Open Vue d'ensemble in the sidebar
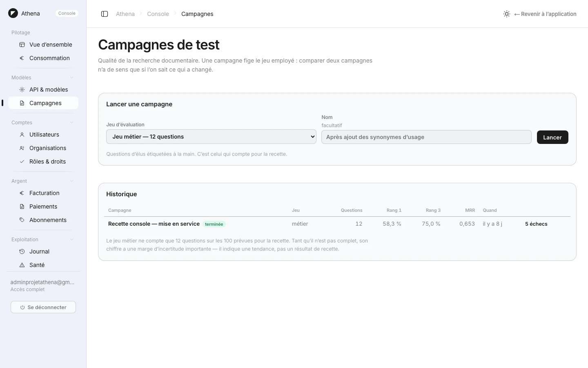This screenshot has width=588, height=368. 43,45
